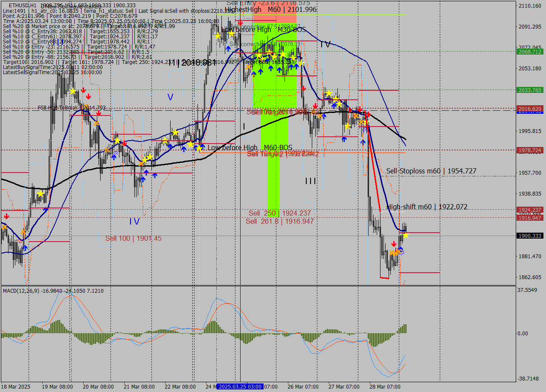Click the yellow star at the latest candle
The height and width of the screenshot is (392, 546).
[405, 235]
